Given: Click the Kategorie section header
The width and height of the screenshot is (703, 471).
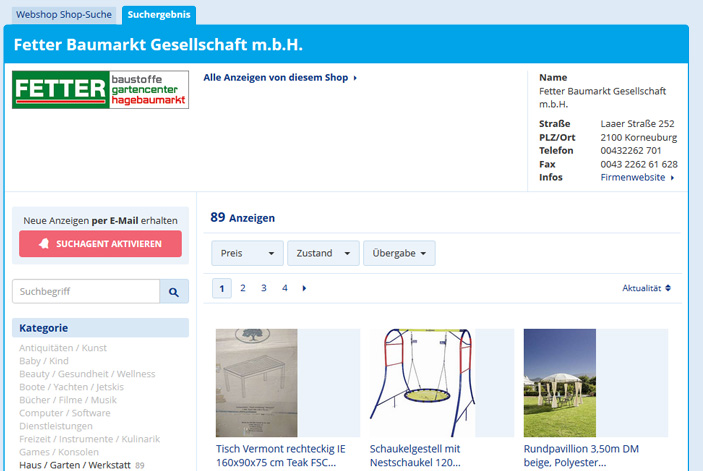Looking at the screenshot, I should [x=100, y=328].
